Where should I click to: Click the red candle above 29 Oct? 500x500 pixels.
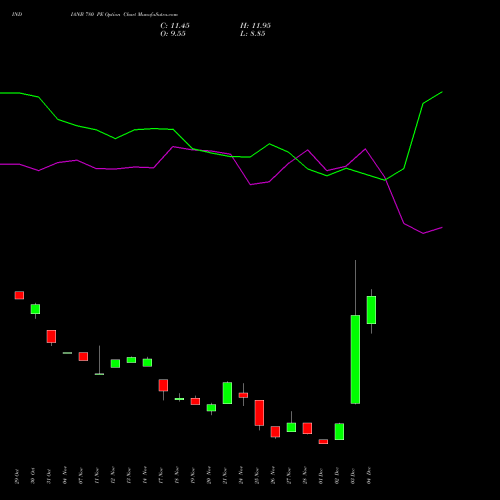(x=19, y=295)
